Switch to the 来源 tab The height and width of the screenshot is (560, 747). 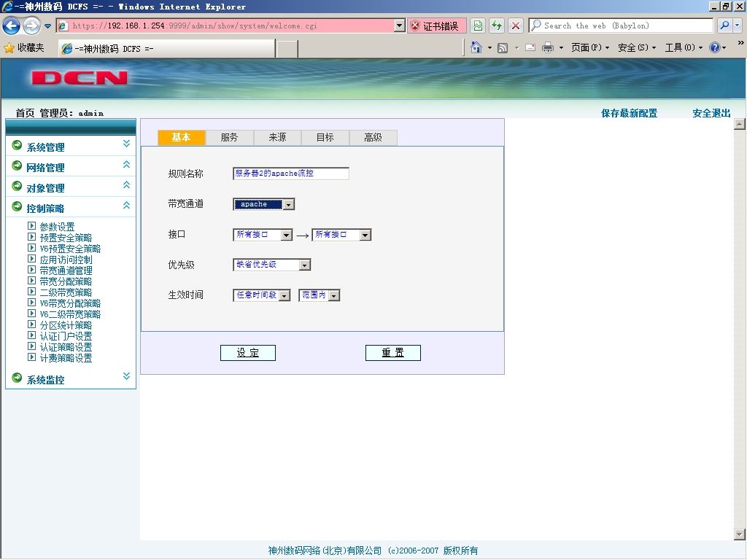(277, 137)
